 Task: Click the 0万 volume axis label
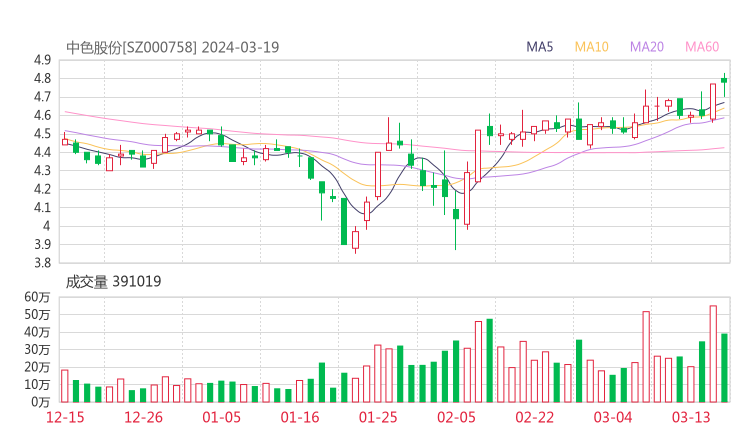(41, 402)
